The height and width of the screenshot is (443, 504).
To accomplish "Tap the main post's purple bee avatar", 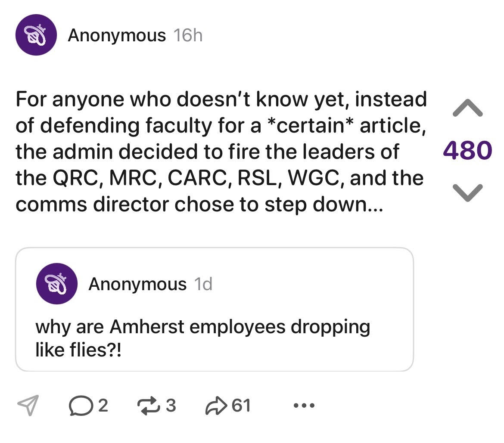I will [x=36, y=35].
